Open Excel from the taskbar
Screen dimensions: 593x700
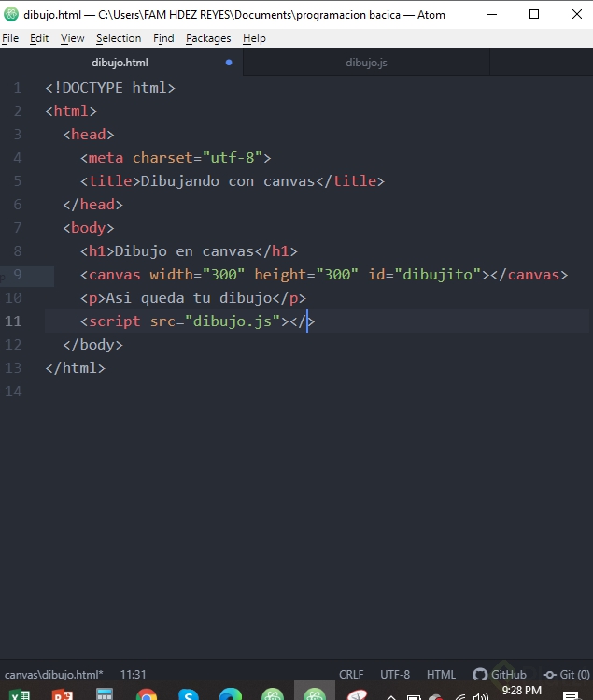pyautogui.click(x=21, y=694)
